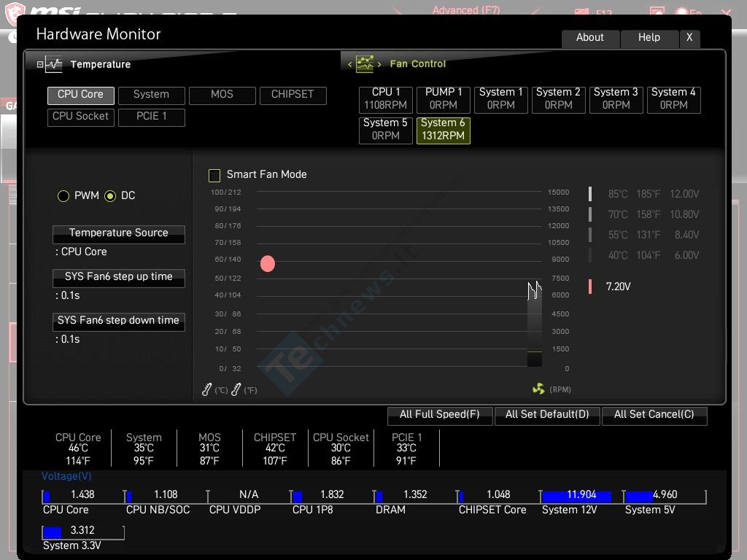Click the System 35°C reading
Viewport: 747px width, 560px height.
(144, 448)
